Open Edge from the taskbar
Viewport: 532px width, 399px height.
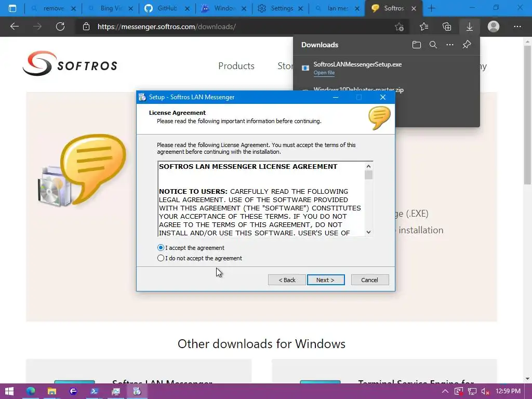tap(31, 391)
